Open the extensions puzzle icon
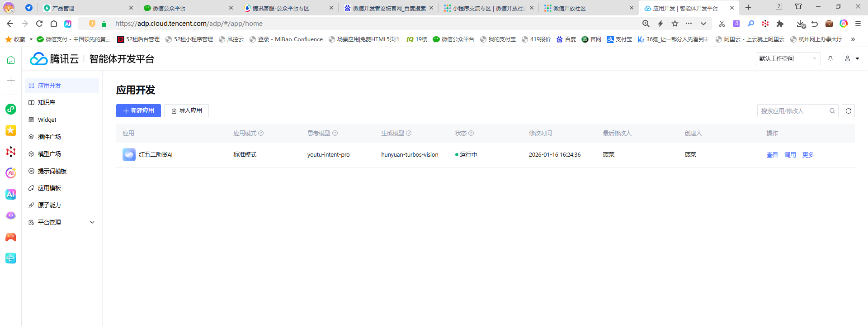 780,24
